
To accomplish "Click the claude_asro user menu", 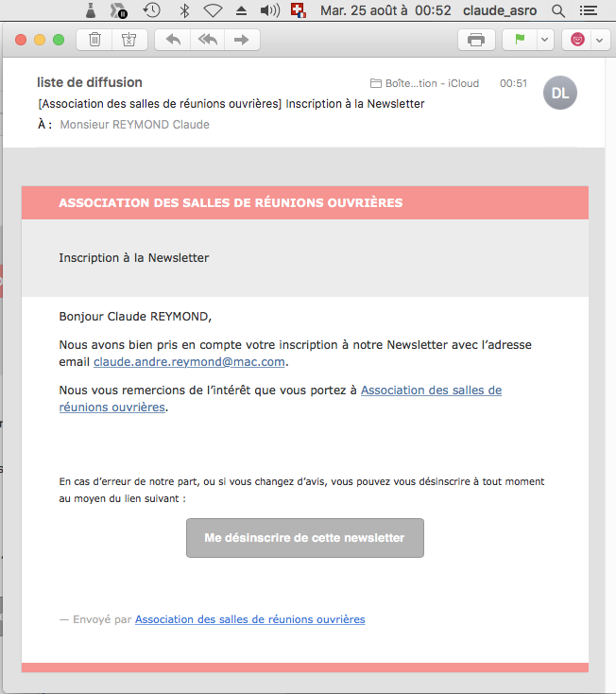I will point(500,10).
